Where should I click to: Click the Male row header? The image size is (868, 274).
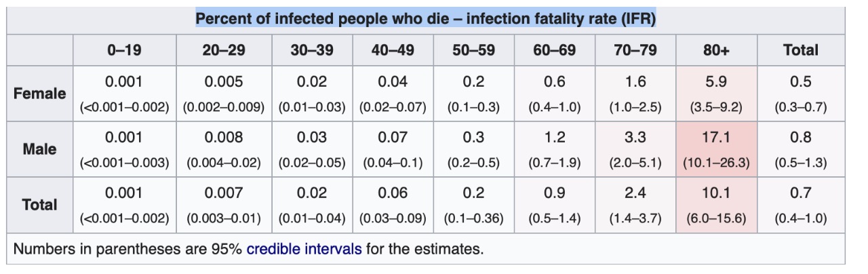[40, 149]
